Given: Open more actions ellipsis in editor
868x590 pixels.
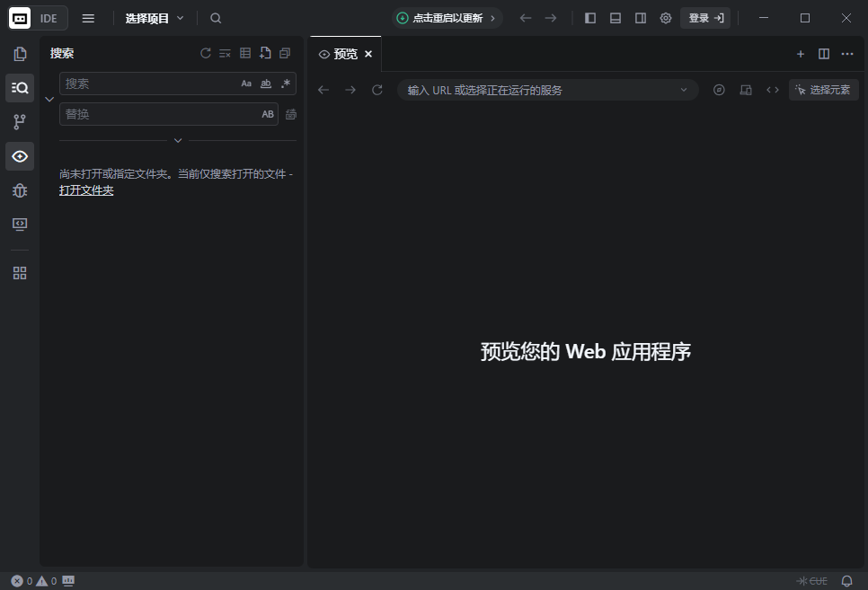Looking at the screenshot, I should pos(847,54).
